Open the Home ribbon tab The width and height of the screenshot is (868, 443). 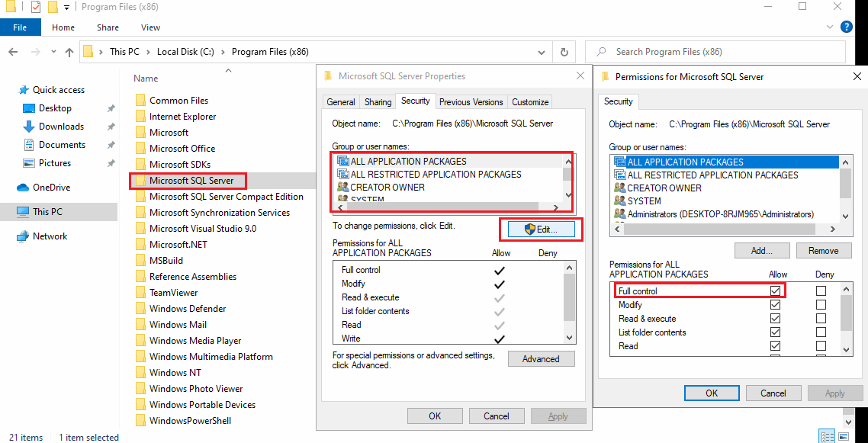[63, 27]
